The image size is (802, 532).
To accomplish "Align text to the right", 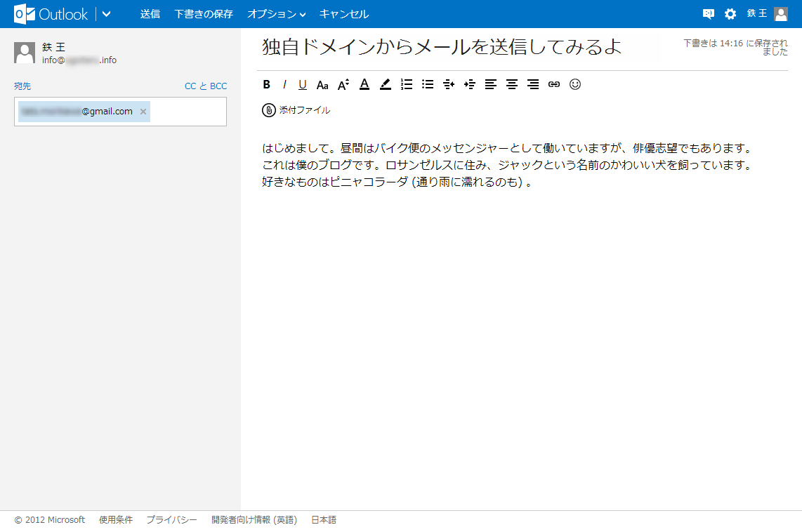I will pyautogui.click(x=533, y=85).
